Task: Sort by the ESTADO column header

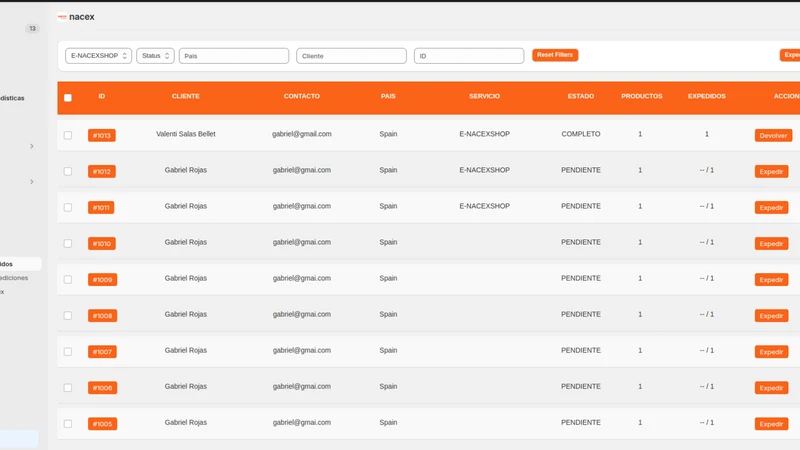Action: (x=581, y=96)
